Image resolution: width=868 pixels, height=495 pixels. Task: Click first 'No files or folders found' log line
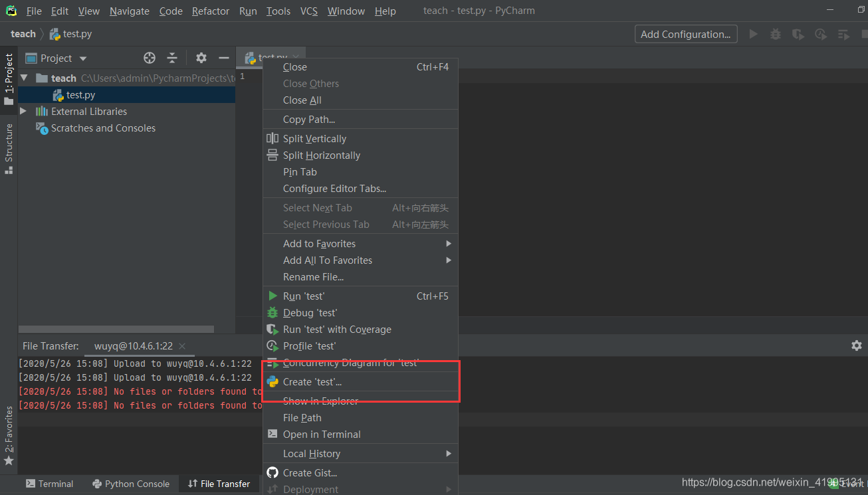pyautogui.click(x=140, y=391)
